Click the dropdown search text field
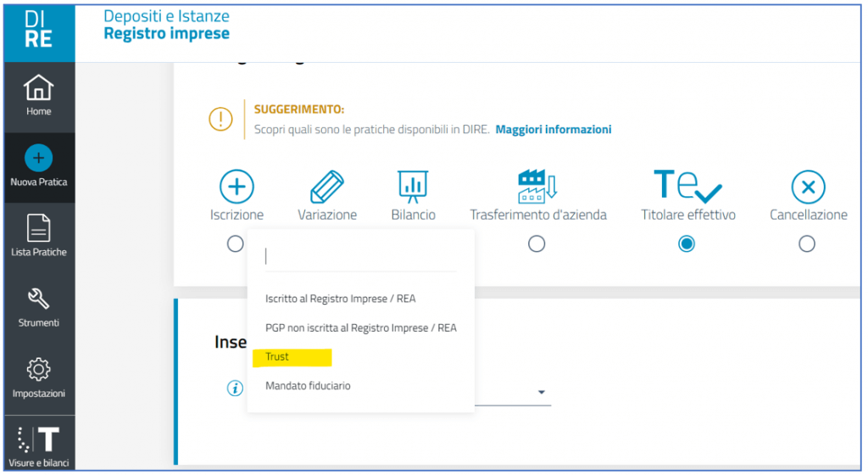 360,257
